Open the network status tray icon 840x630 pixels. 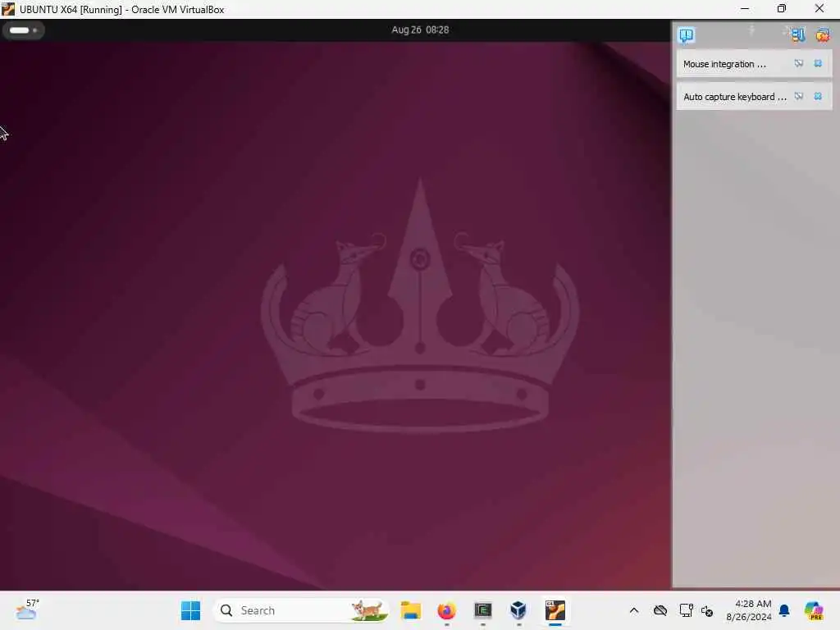pos(686,610)
